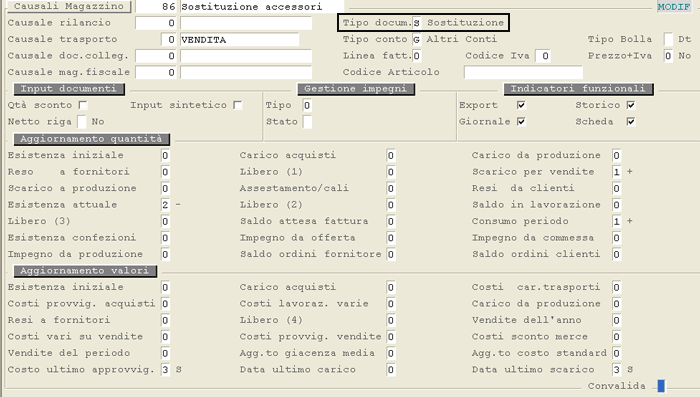Image resolution: width=700 pixels, height=397 pixels.
Task: Click the Reso a fornitori field
Action: (x=165, y=172)
